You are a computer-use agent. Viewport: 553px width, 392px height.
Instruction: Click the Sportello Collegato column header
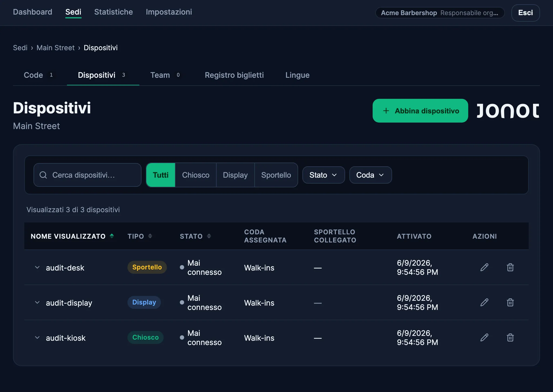click(335, 236)
